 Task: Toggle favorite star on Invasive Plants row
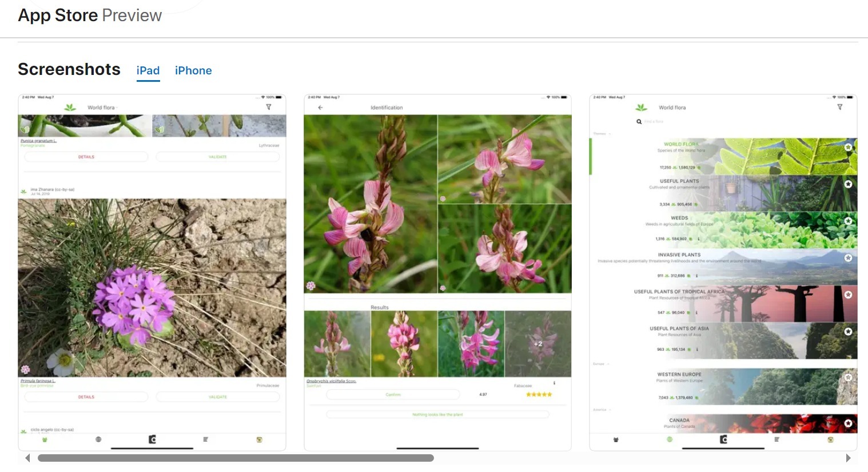coord(848,258)
